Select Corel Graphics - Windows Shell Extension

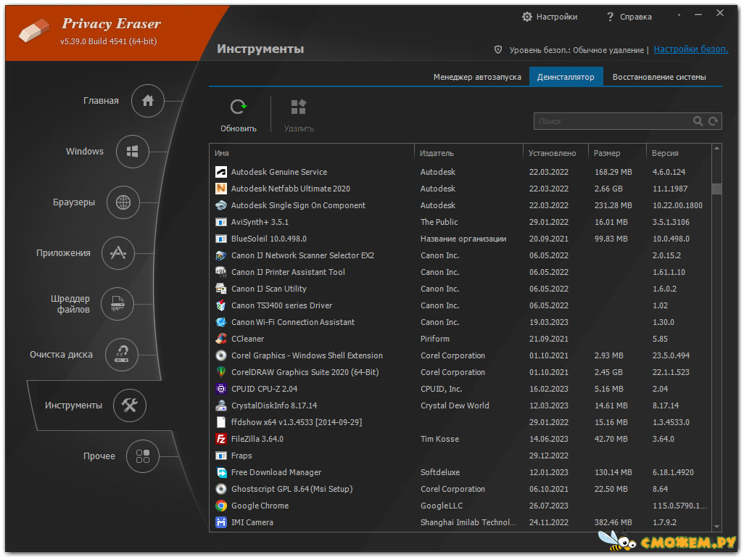coord(460,355)
